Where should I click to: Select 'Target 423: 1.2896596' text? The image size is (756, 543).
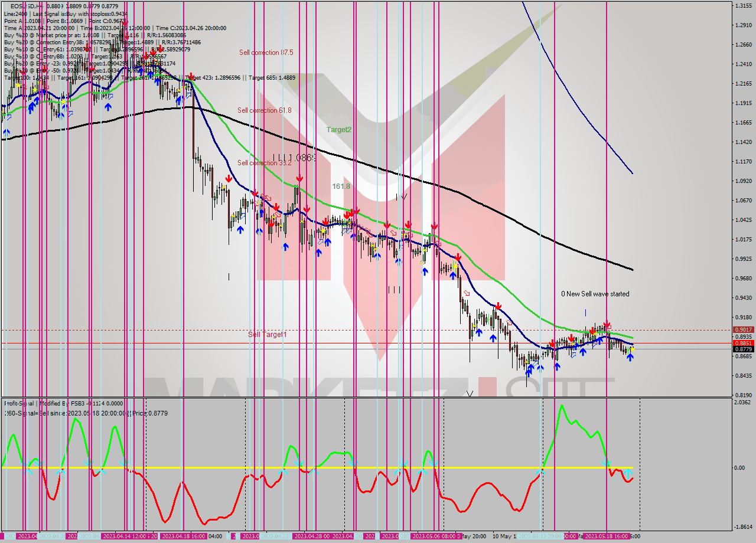214,78
